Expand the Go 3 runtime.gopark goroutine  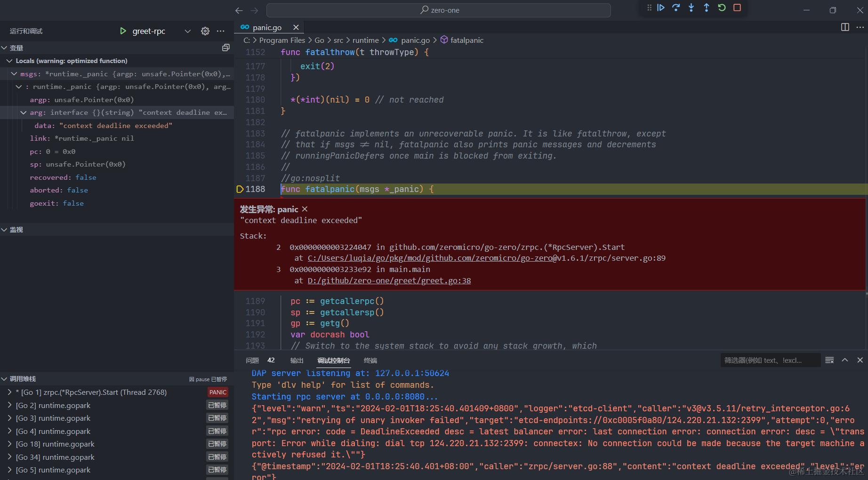[x=9, y=418]
